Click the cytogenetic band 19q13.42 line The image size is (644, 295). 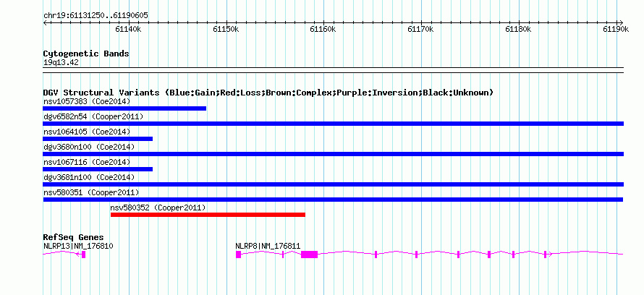pos(333,70)
